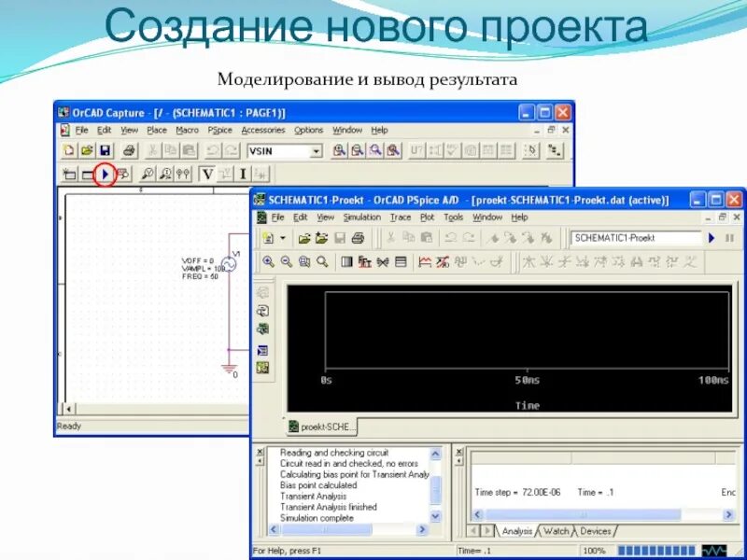This screenshot has height=560, width=747.
Task: Select voltage marker tool in Capture
Action: 148,175
